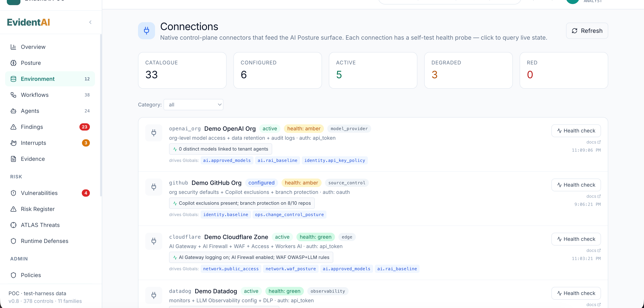Click the source_control category tag

(346, 183)
